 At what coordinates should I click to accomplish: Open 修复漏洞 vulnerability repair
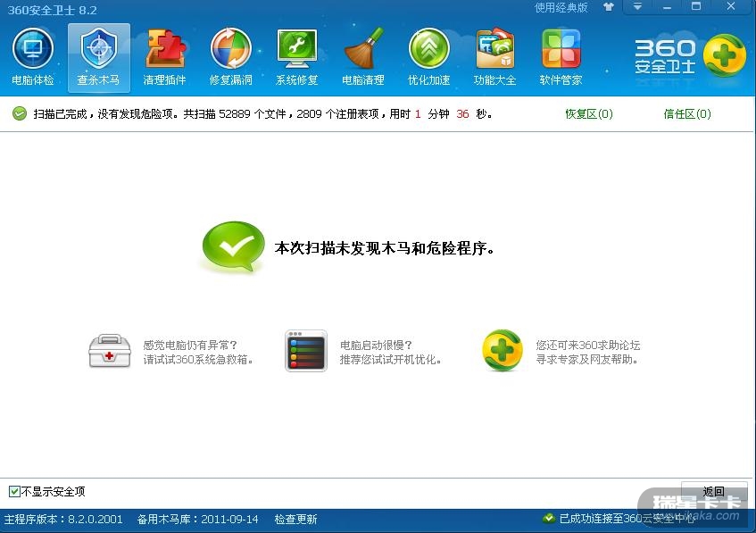click(x=231, y=57)
